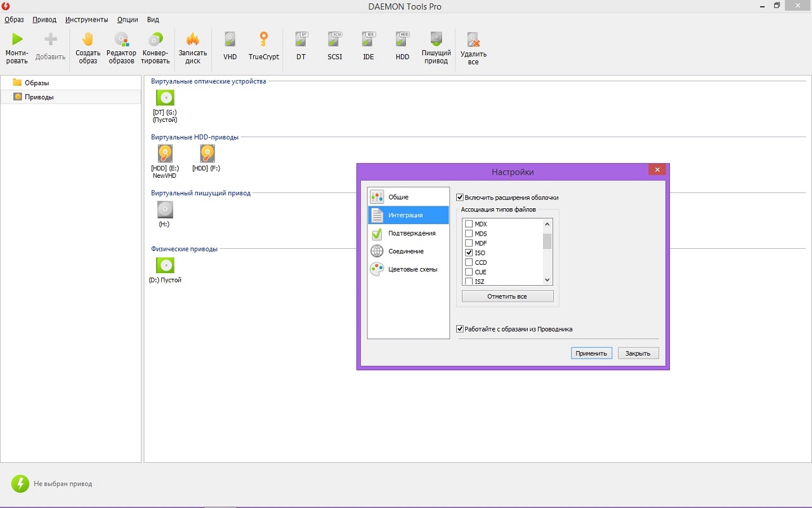Select the TrueCrypt toolbar icon
This screenshot has height=508, width=812.
(x=263, y=48)
